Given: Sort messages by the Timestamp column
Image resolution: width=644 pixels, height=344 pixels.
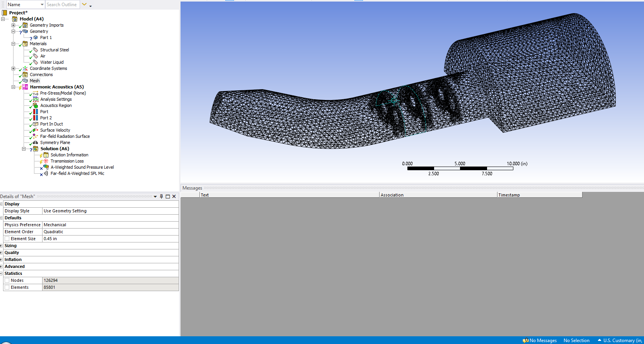Looking at the screenshot, I should pyautogui.click(x=540, y=195).
